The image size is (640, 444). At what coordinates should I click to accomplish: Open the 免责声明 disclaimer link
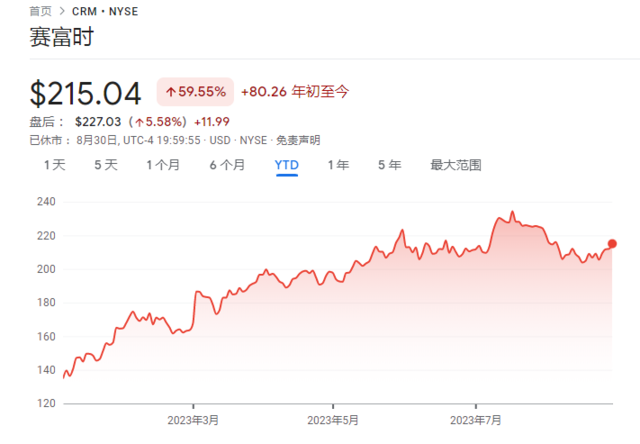pyautogui.click(x=298, y=140)
